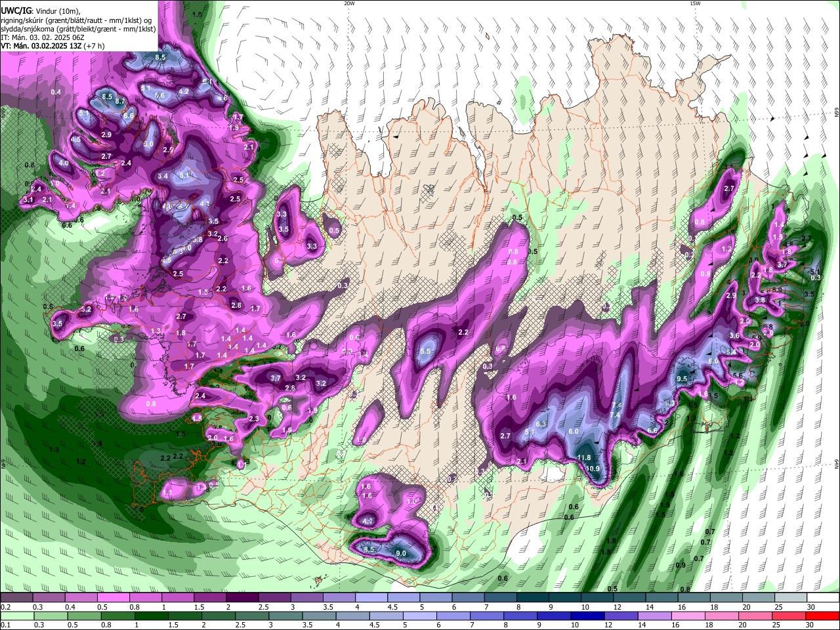Click the 'slydda/snjókoma' snow legend description line
840x630 pixels.
point(78,29)
